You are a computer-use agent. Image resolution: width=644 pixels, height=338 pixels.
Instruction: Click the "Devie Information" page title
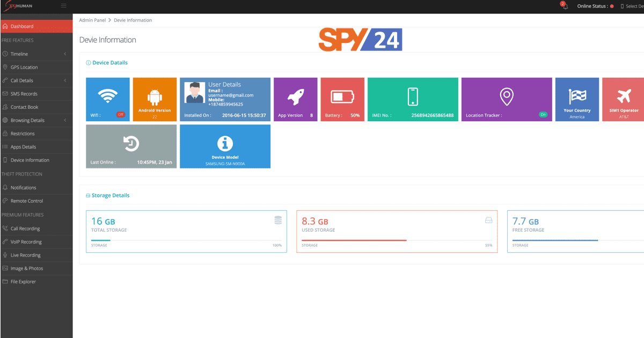(108, 40)
